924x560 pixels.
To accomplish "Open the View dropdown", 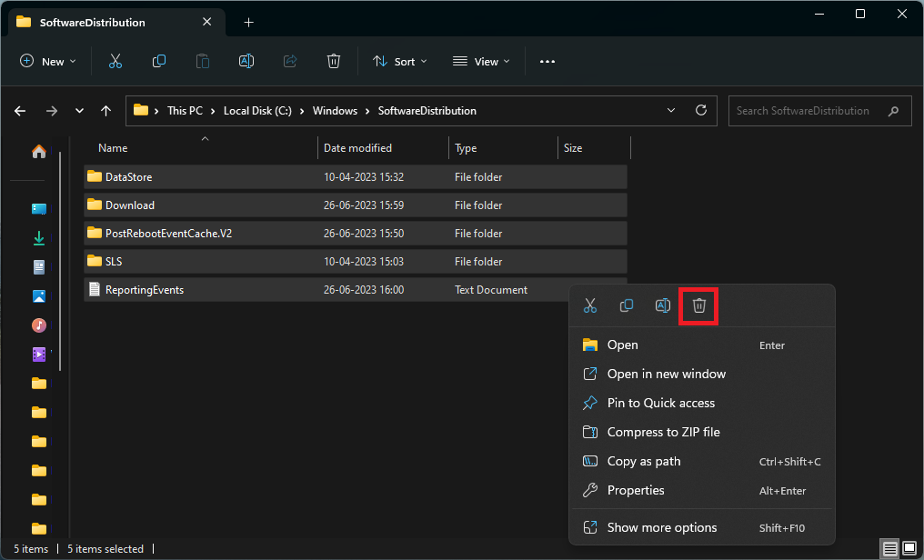I will 480,61.
